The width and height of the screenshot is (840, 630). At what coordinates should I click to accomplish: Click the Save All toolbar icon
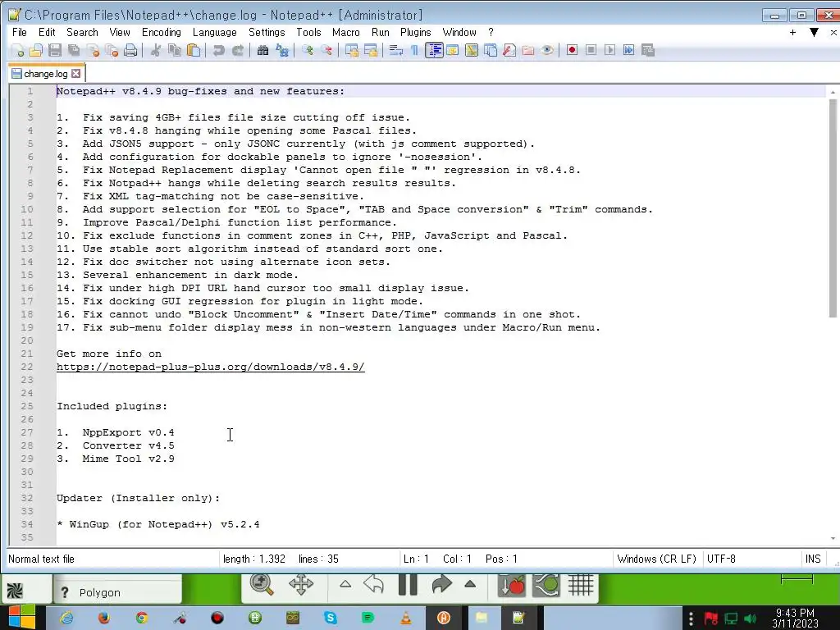[x=74, y=50]
